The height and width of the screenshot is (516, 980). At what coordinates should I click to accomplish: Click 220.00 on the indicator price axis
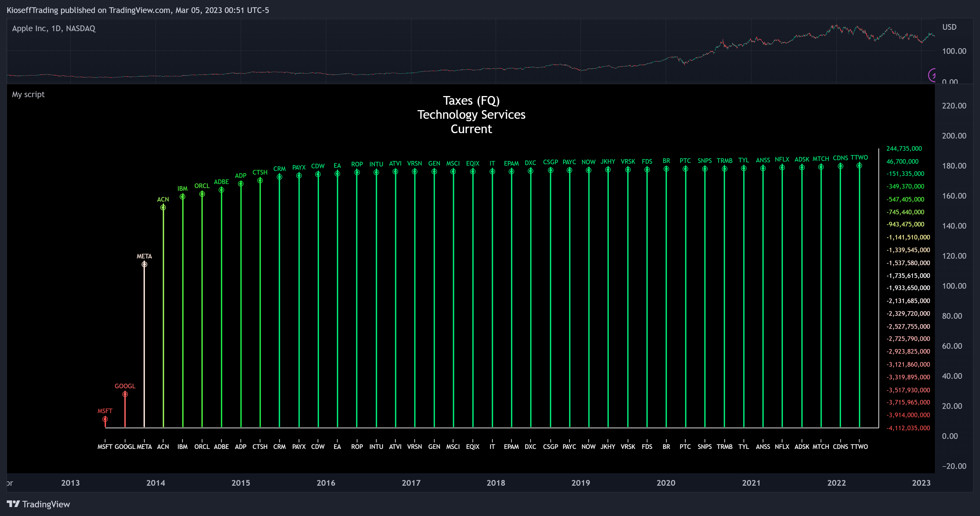pos(954,106)
